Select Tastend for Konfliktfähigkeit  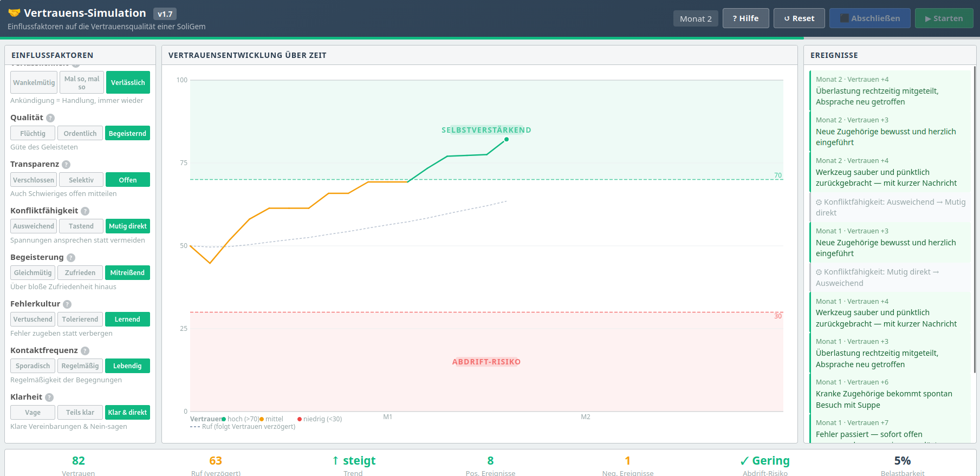click(x=81, y=226)
